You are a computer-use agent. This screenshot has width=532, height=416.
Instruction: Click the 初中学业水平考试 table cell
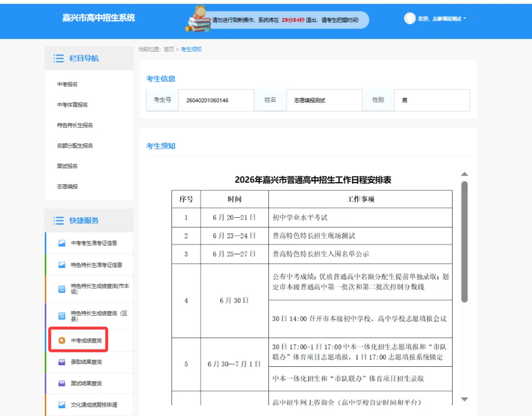[360, 218]
